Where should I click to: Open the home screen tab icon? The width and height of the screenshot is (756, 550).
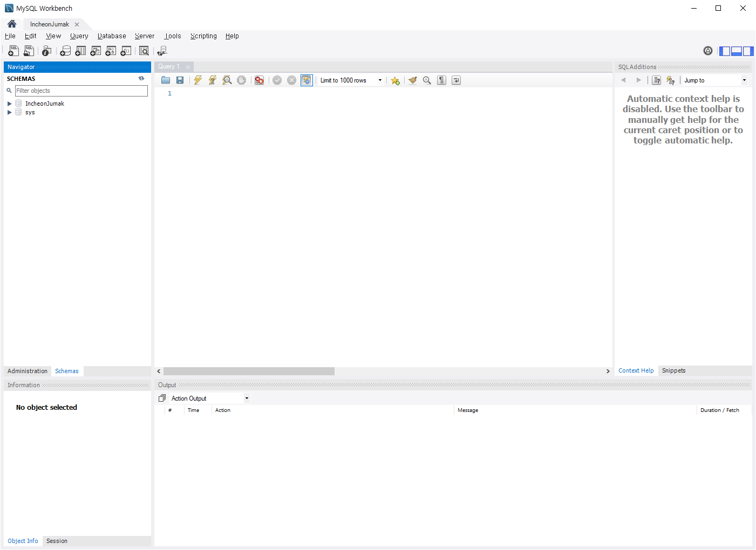pyautogui.click(x=12, y=24)
